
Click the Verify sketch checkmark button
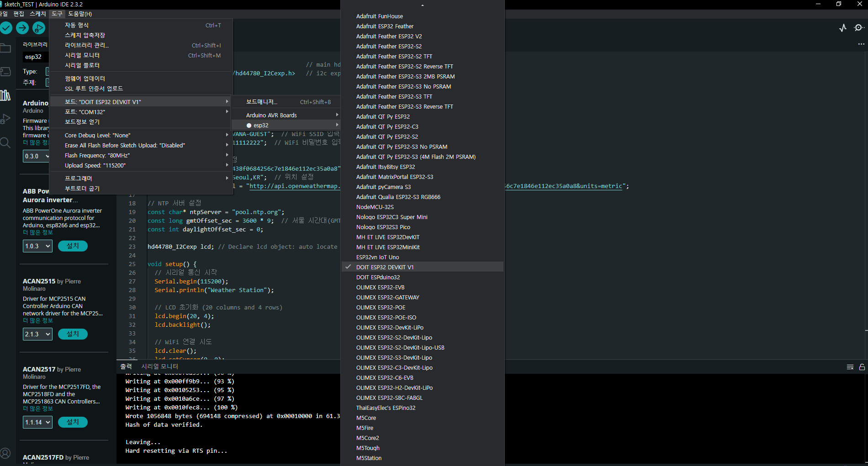(6, 28)
